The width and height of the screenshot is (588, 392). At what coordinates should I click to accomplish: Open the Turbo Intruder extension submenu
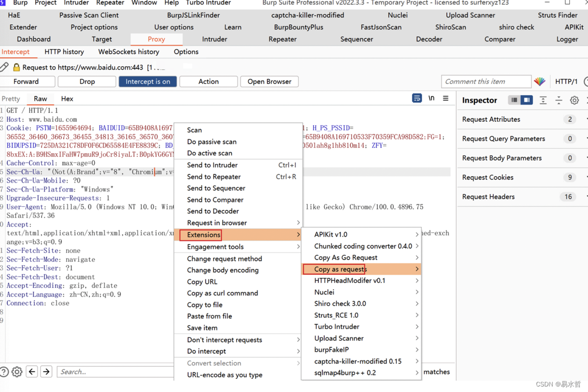coord(362,326)
